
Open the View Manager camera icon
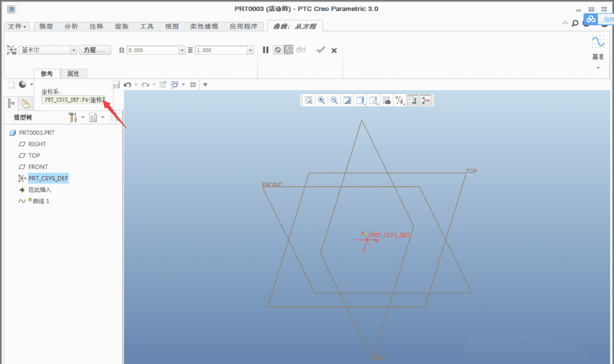click(386, 101)
